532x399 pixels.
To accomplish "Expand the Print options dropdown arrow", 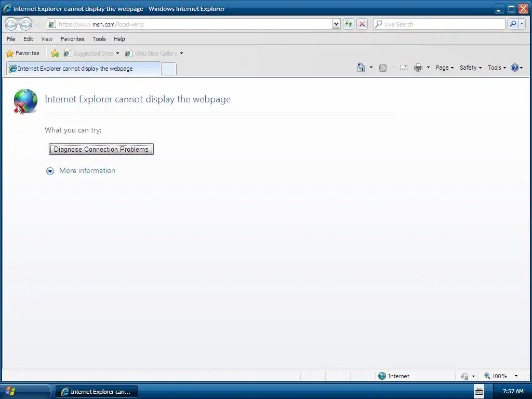I will [x=428, y=68].
